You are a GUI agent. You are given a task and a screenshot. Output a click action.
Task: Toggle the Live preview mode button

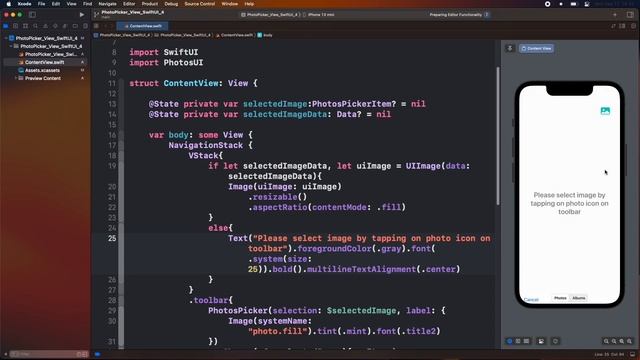click(x=509, y=341)
